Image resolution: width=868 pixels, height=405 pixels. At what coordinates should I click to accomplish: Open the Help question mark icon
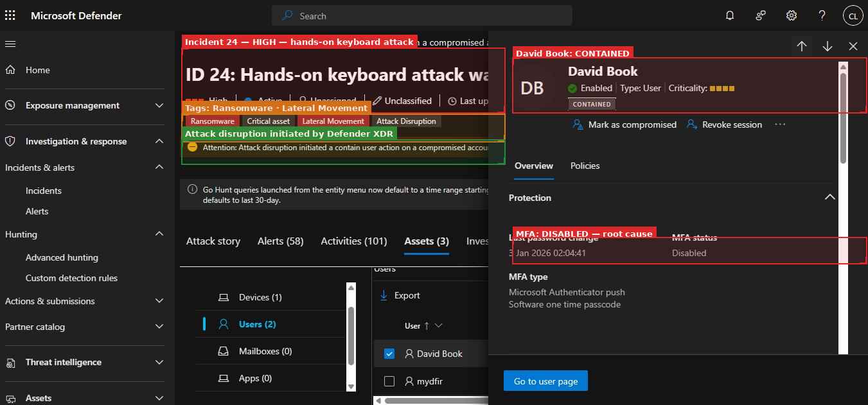822,15
